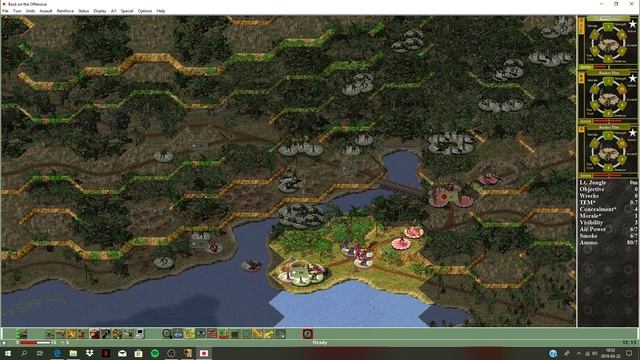The image size is (640, 360).
Task: Open Dropbox from the taskbar
Action: 89,353
